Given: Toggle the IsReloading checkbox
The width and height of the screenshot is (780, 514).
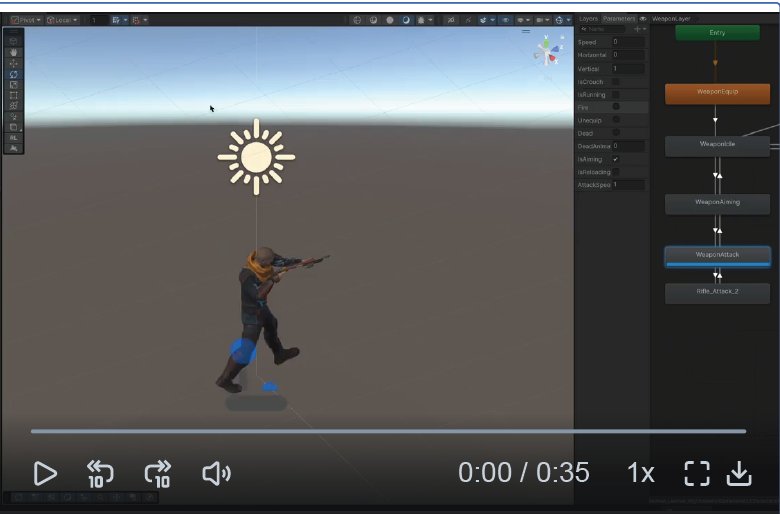Looking at the screenshot, I should tap(616, 172).
